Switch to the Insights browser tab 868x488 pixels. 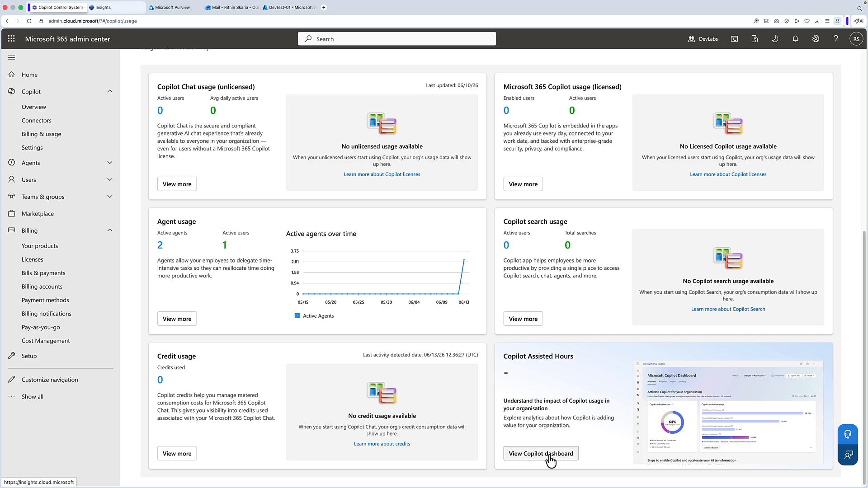point(116,7)
